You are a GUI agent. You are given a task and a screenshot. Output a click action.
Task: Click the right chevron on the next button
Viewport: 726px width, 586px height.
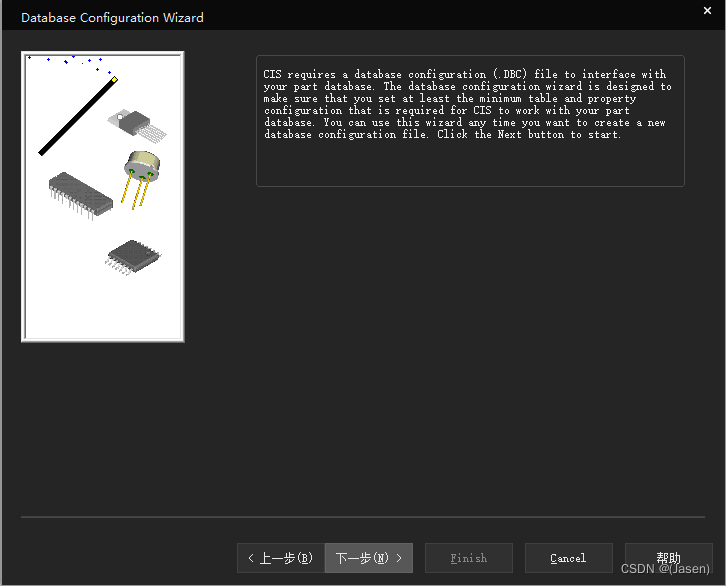click(399, 558)
